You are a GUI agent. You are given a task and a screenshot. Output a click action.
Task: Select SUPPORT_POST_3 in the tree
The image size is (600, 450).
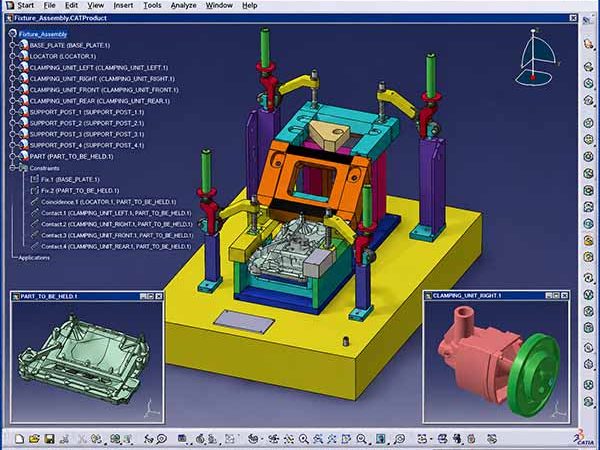pyautogui.click(x=87, y=134)
